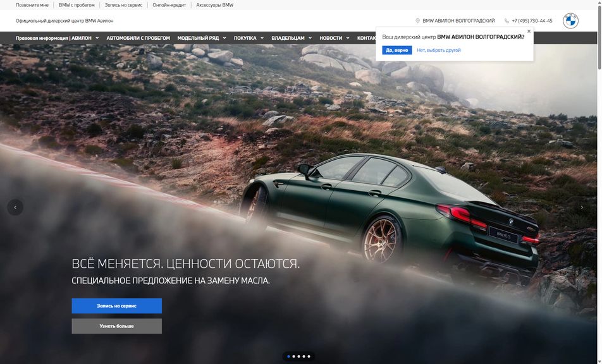Click the BMW roundel logo
602x364 pixels.
pyautogui.click(x=570, y=21)
